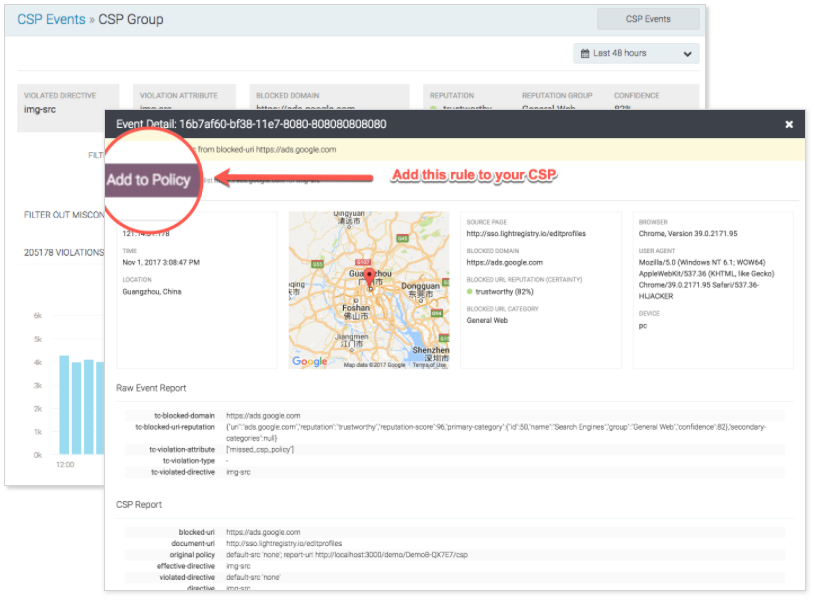Click the chevron arrow of time range selector
Screen dimensions: 814x601
[x=687, y=54]
